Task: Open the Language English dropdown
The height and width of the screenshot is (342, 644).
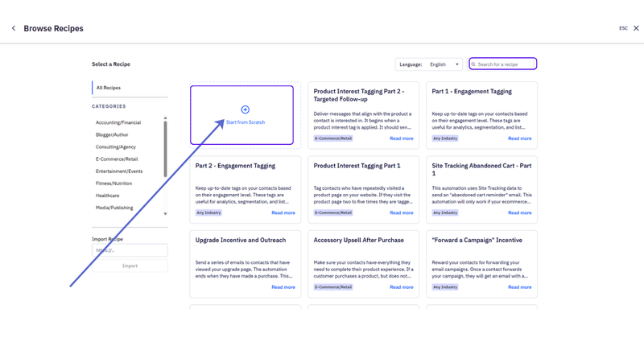Action: [x=429, y=64]
